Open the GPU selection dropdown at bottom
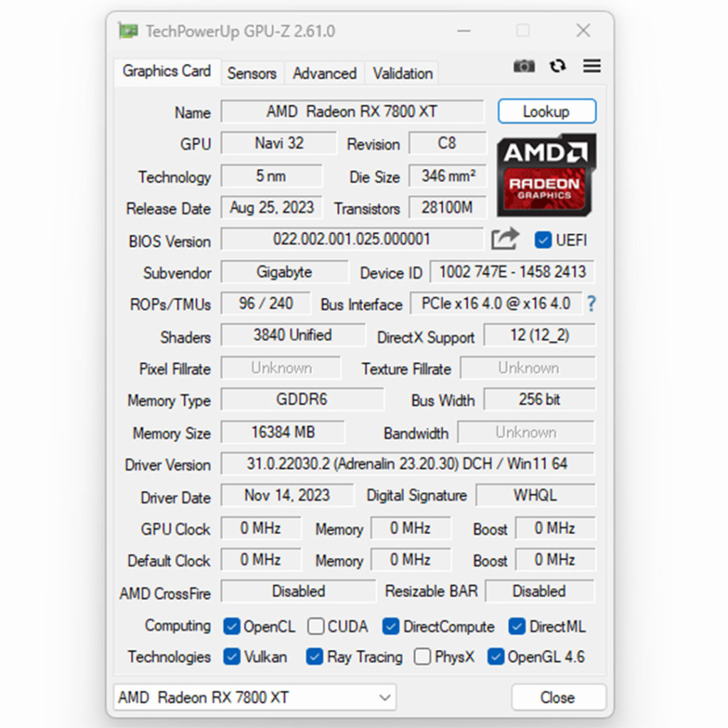Viewport: 728px width, 728px height. pyautogui.click(x=255, y=697)
